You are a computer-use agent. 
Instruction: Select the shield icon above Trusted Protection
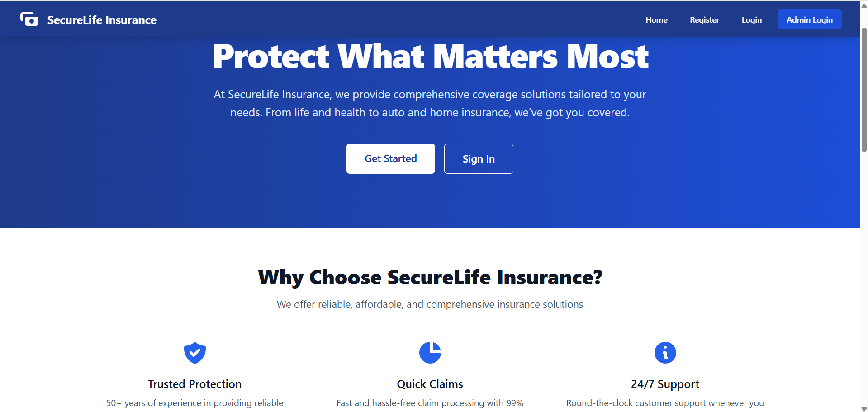coord(194,353)
